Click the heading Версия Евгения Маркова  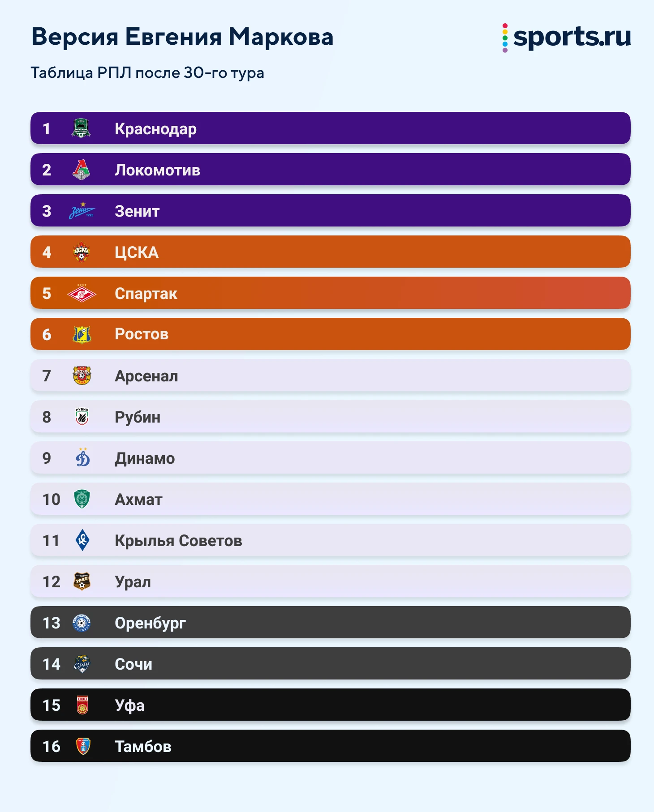click(x=182, y=37)
